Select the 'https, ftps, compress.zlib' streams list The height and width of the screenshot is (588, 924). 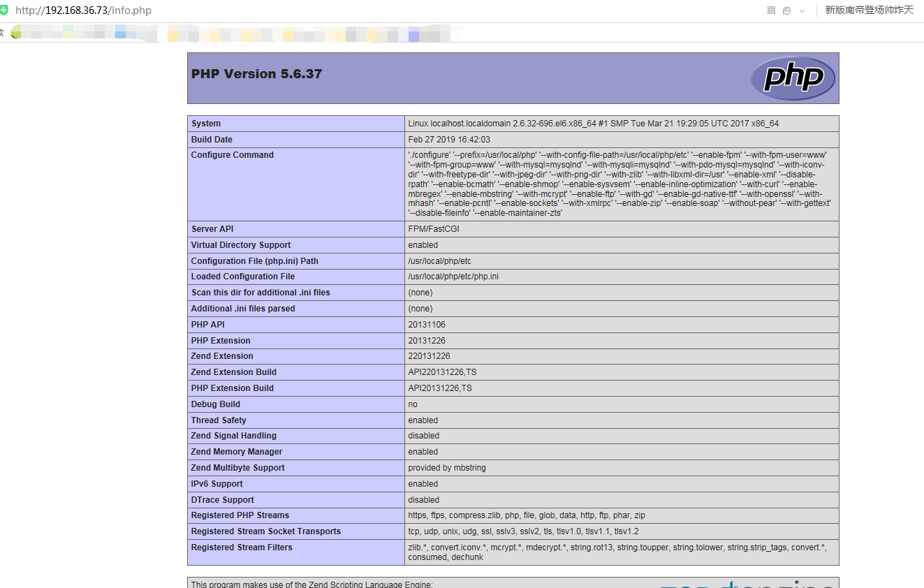(527, 515)
